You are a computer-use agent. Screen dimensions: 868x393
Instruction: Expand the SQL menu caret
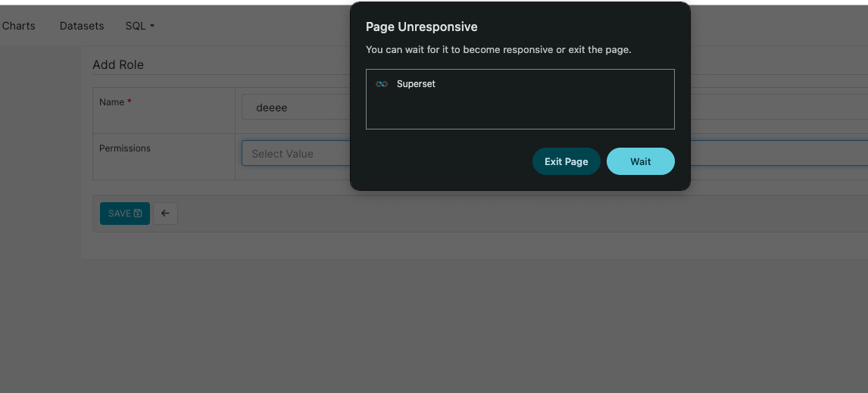[152, 26]
